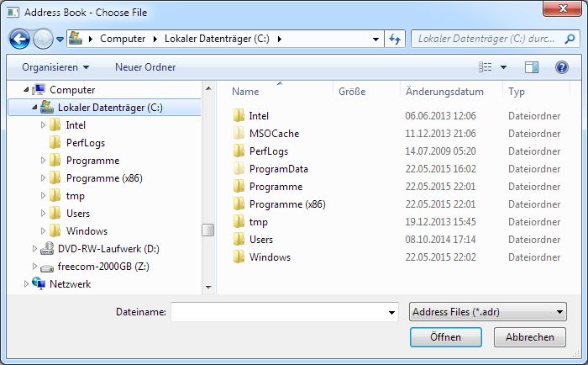Select MSOCache folder in file list

[x=274, y=134]
